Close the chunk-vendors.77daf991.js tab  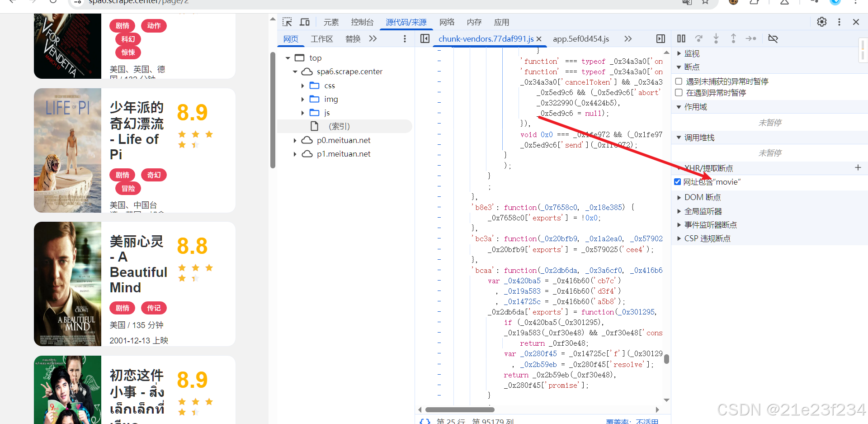pos(539,39)
